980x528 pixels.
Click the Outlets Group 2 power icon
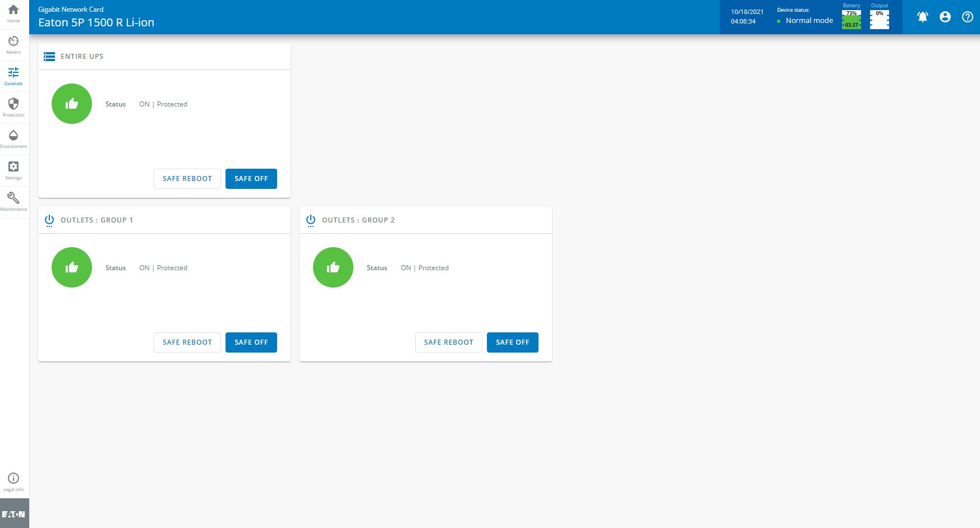311,220
